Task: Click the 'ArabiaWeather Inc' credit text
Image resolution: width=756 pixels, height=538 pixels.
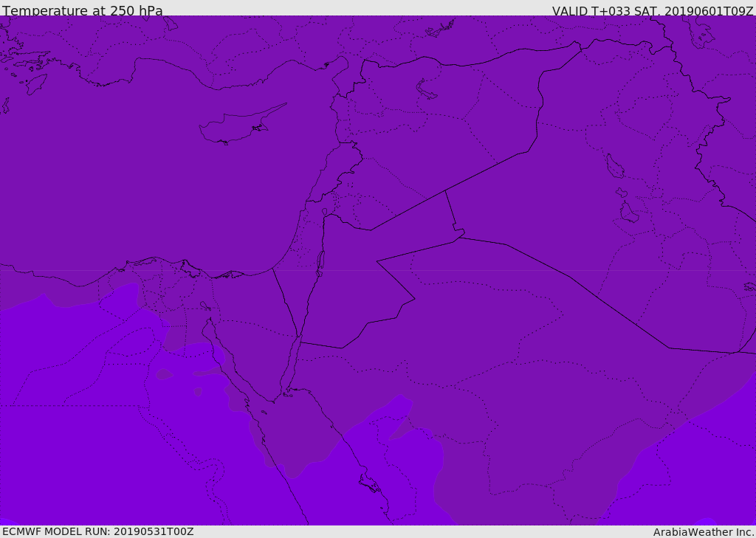Action: click(704, 532)
